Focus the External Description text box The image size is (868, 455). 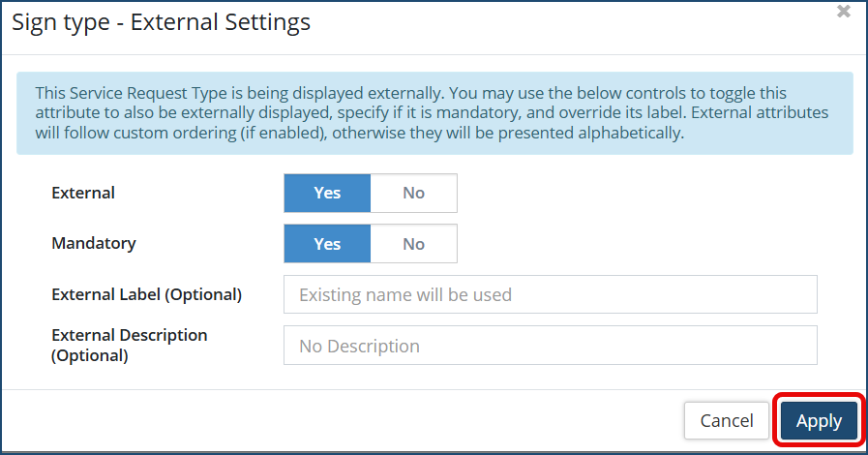(550, 346)
